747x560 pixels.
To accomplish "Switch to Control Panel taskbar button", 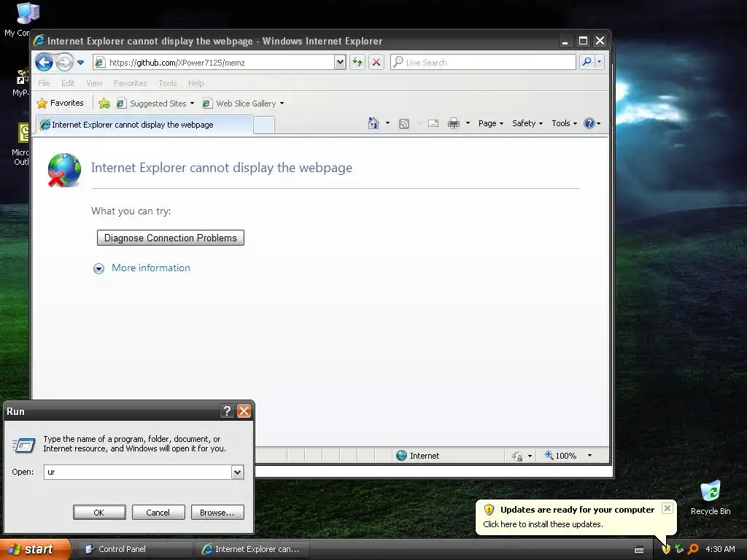I will (133, 549).
